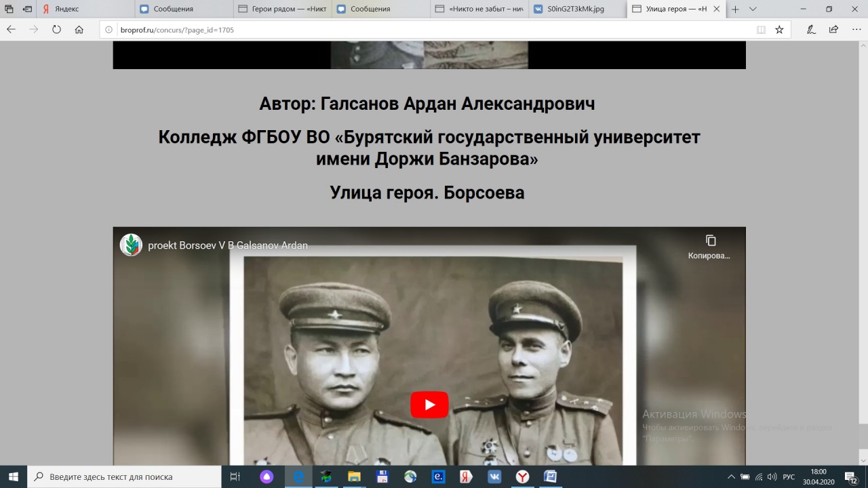Refresh the current page

tap(56, 30)
